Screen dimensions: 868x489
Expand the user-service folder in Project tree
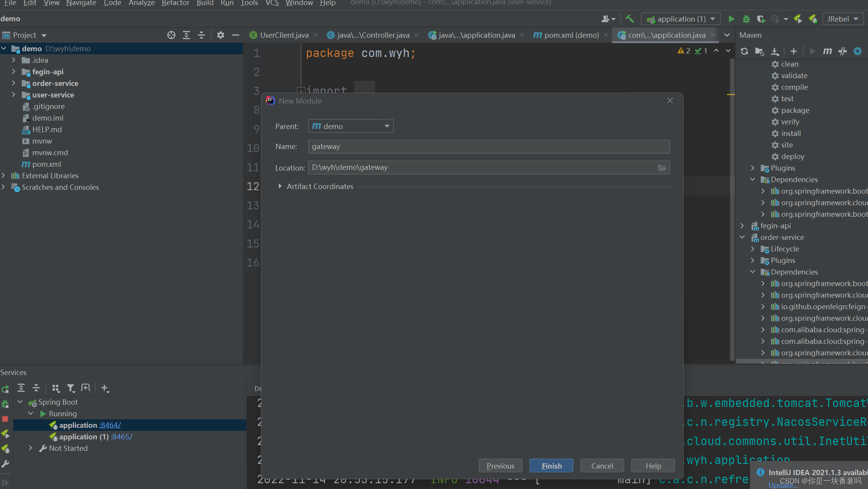14,95
